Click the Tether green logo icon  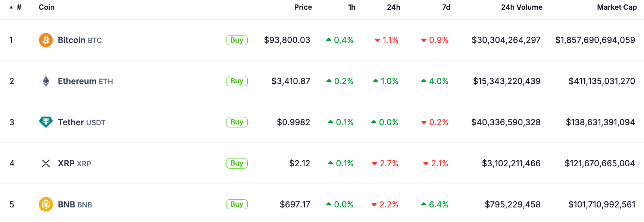(x=46, y=122)
